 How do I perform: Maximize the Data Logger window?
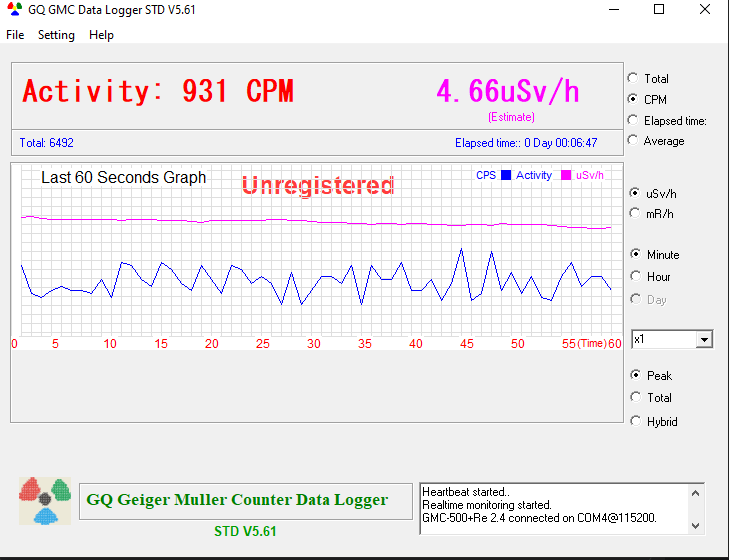point(659,9)
